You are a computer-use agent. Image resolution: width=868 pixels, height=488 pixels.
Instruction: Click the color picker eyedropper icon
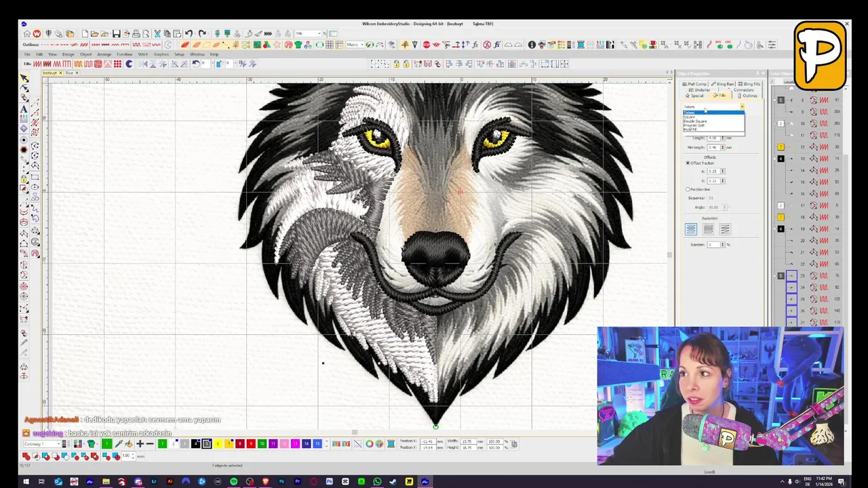pos(119,444)
